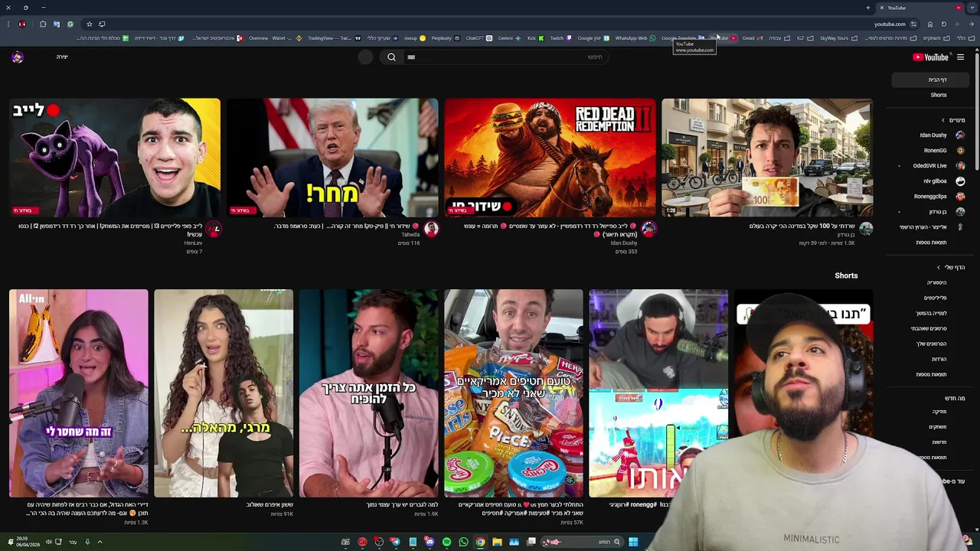Image resolution: width=980 pixels, height=551 pixels.
Task: Open Gemini bookmark in bookmarks bar
Action: pos(510,37)
